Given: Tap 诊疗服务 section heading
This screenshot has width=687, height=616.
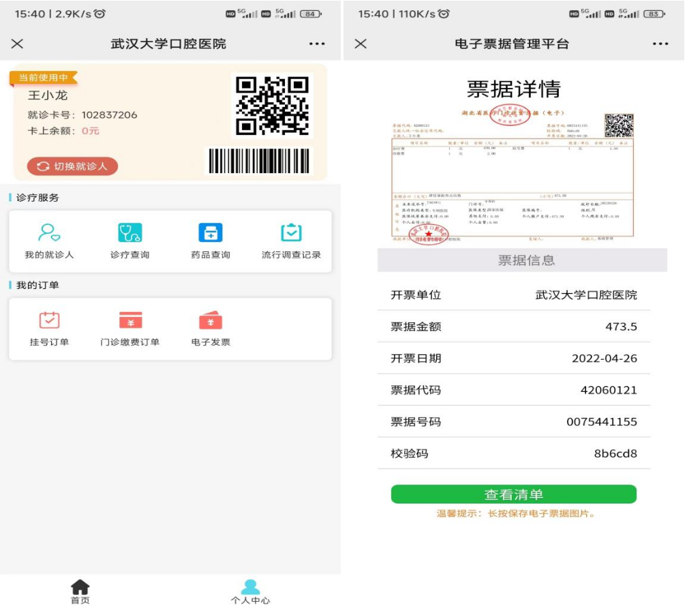Looking at the screenshot, I should click(x=37, y=198).
